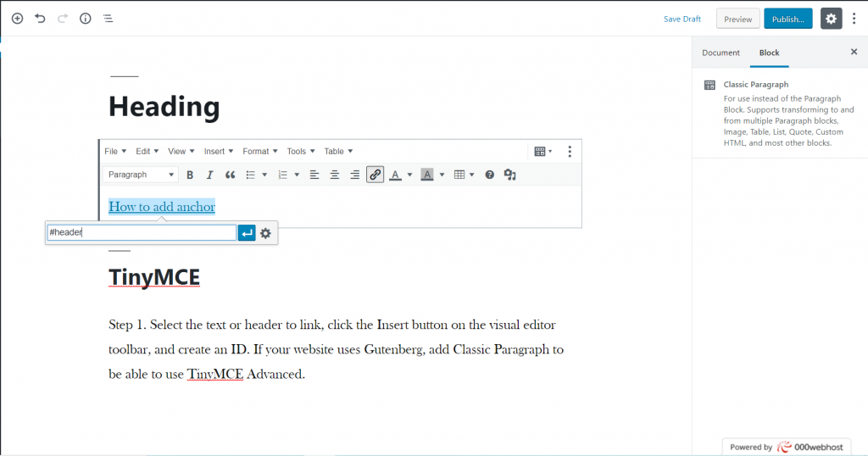868x456 pixels.
Task: Align text left
Action: (314, 175)
